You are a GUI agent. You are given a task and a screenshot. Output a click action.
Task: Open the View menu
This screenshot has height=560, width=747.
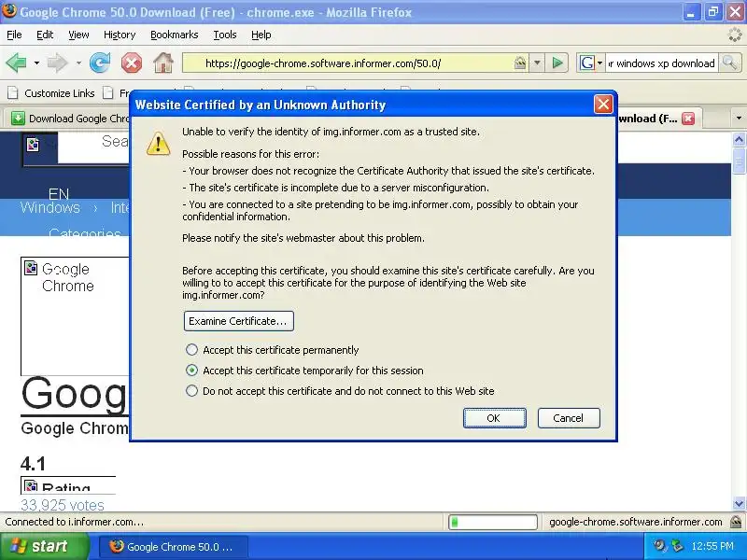[78, 35]
